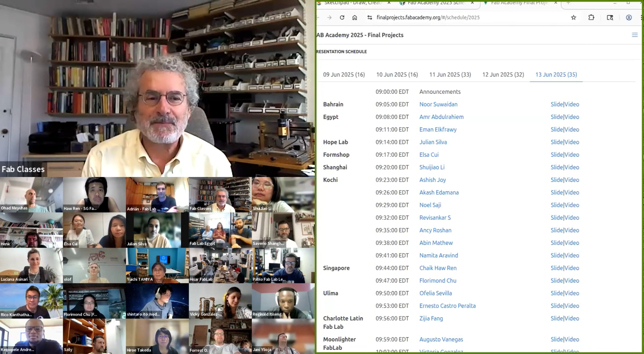Select the 13 Jun 2025 (35) tab
The width and height of the screenshot is (644, 354).
coord(556,75)
